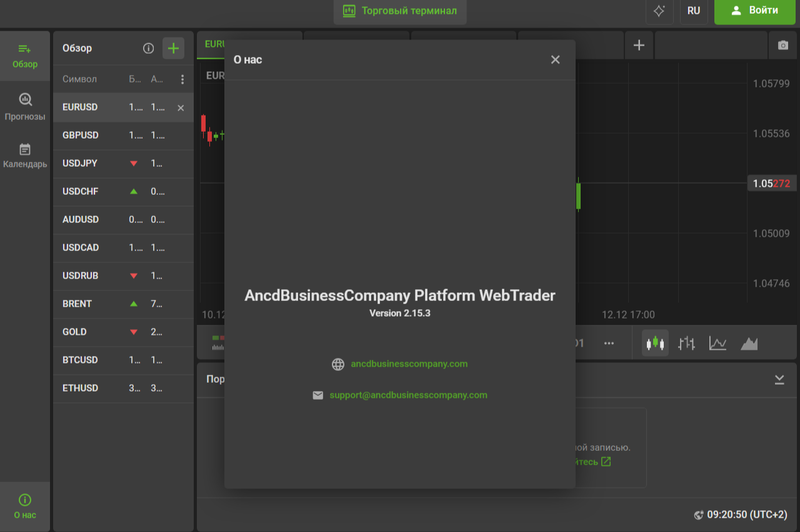This screenshot has height=532, width=800.
Task: Select the candlestick chart type icon
Action: click(655, 343)
